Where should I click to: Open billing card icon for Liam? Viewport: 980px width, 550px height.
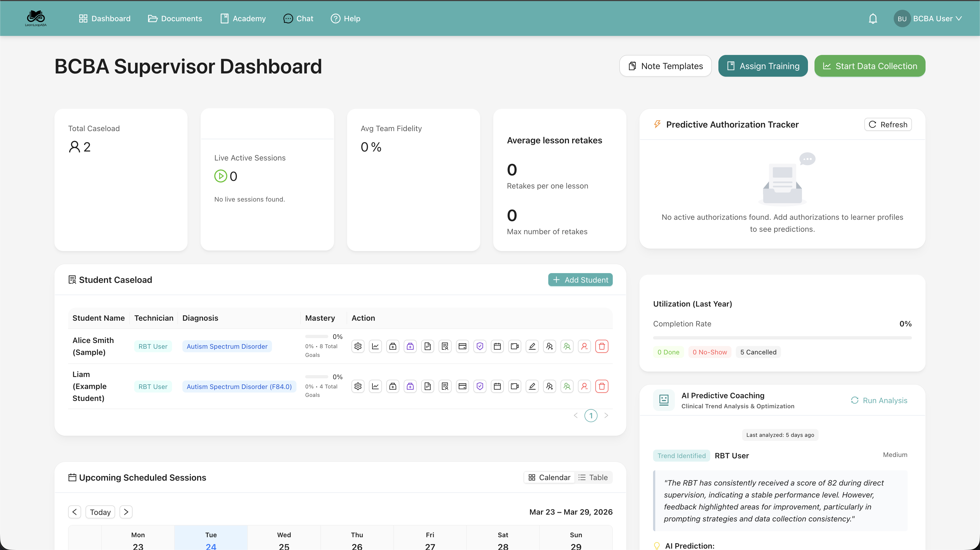coord(462,386)
